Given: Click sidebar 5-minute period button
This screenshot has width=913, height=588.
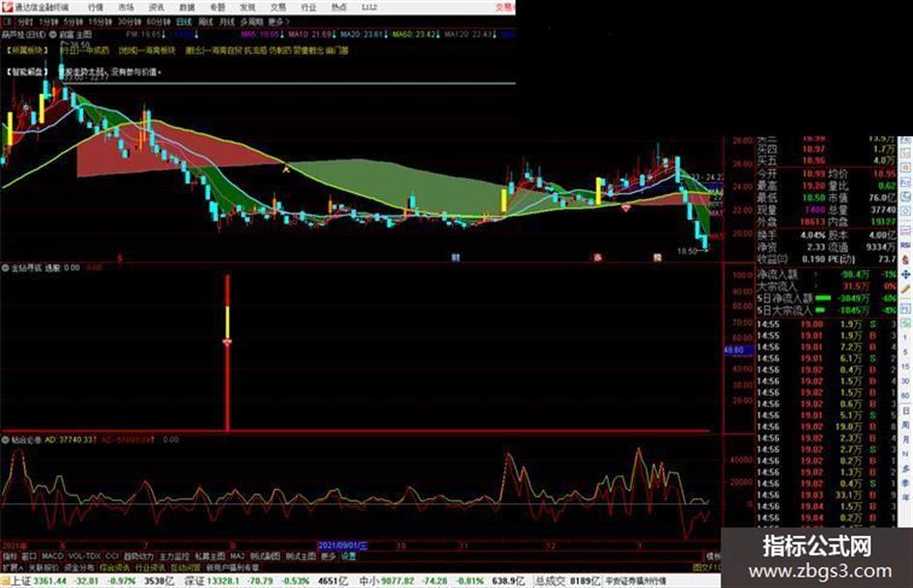Looking at the screenshot, I should click(x=905, y=351).
